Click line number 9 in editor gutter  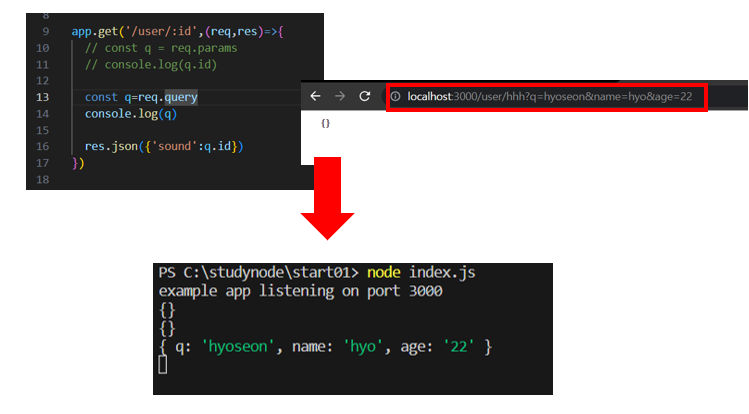[x=46, y=32]
